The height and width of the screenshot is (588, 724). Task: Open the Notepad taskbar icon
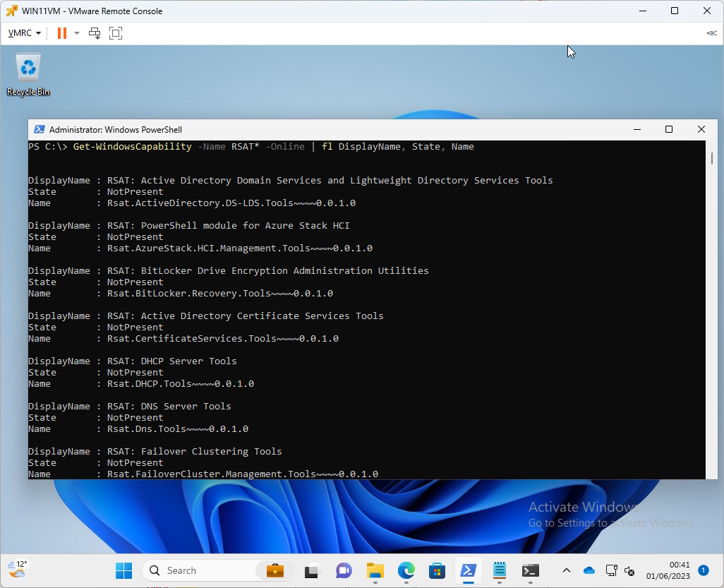coord(499,571)
